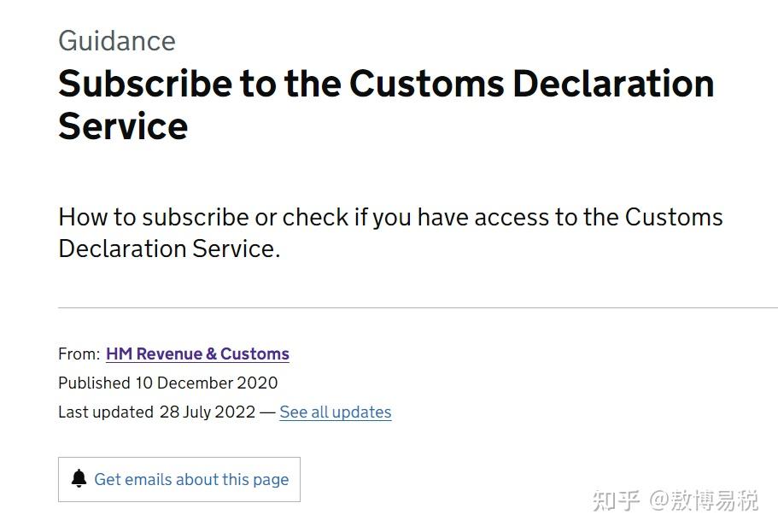Viewport: 778px width, 532px height.
Task: Click the Guidance label above the title
Action: tap(117, 40)
